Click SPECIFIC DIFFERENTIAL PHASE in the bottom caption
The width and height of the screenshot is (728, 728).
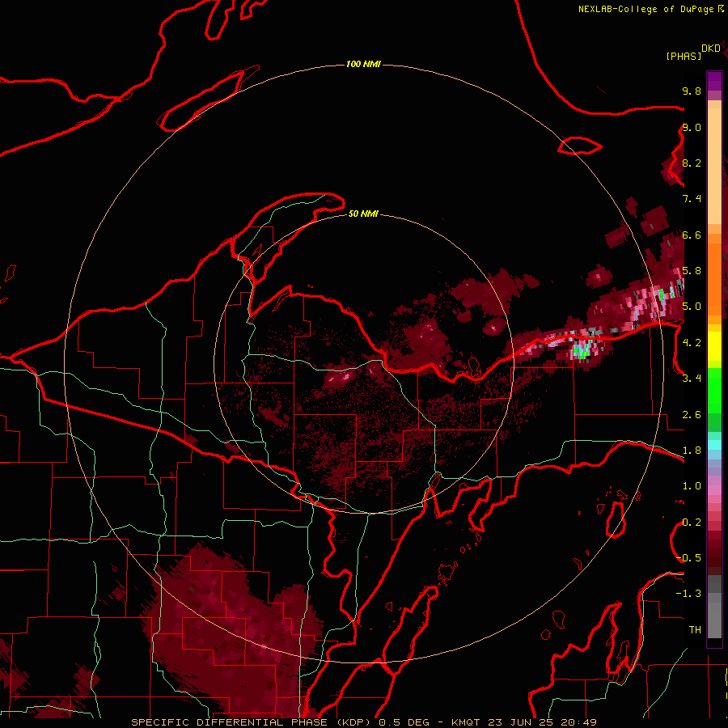(x=230, y=722)
